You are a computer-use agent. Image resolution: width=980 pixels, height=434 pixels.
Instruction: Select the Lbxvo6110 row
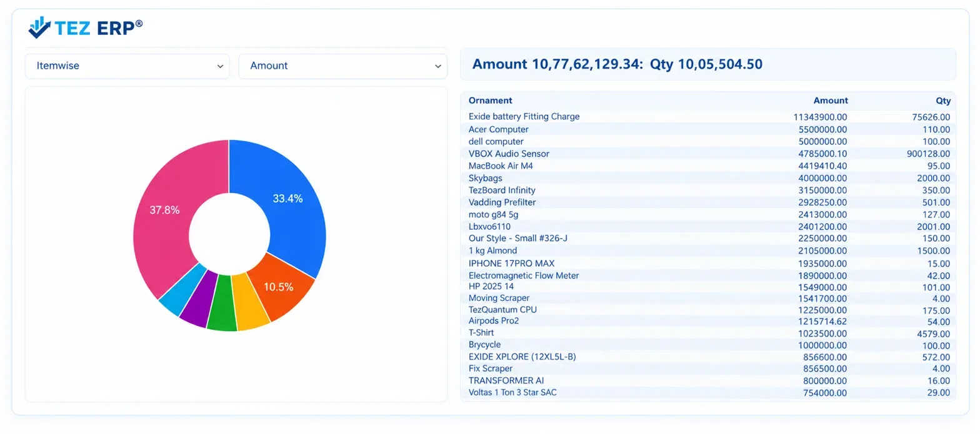708,227
